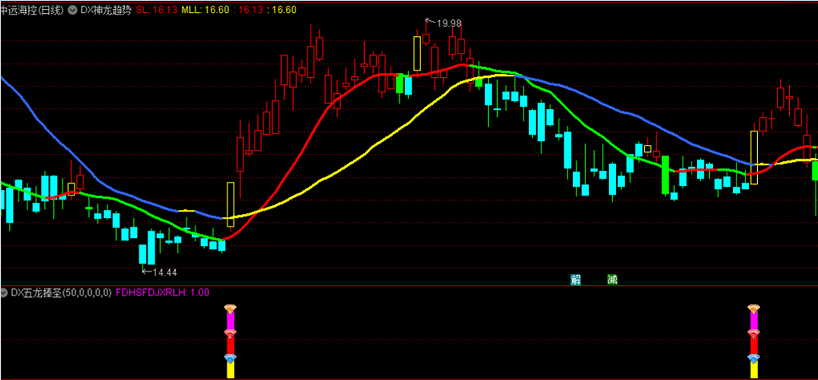Click the hollow yellow candle below 19.98
The height and width of the screenshot is (380, 818).
coord(417,53)
